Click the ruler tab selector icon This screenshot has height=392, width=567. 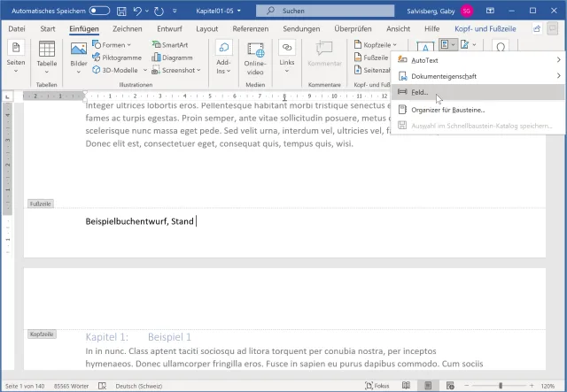click(7, 96)
